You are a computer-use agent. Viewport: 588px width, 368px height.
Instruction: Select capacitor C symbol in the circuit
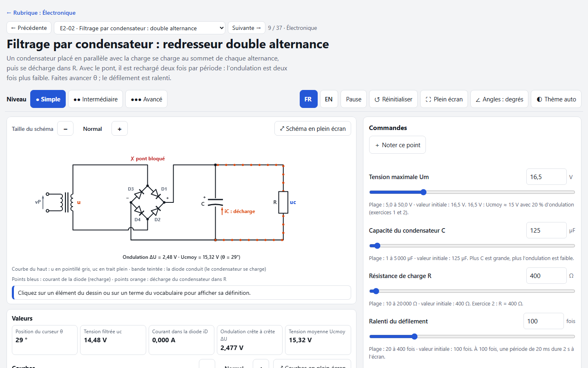point(215,202)
